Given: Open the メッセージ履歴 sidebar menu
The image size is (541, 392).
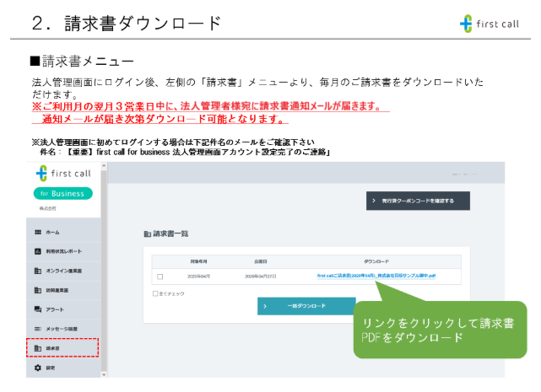Looking at the screenshot, I should 63,329.
